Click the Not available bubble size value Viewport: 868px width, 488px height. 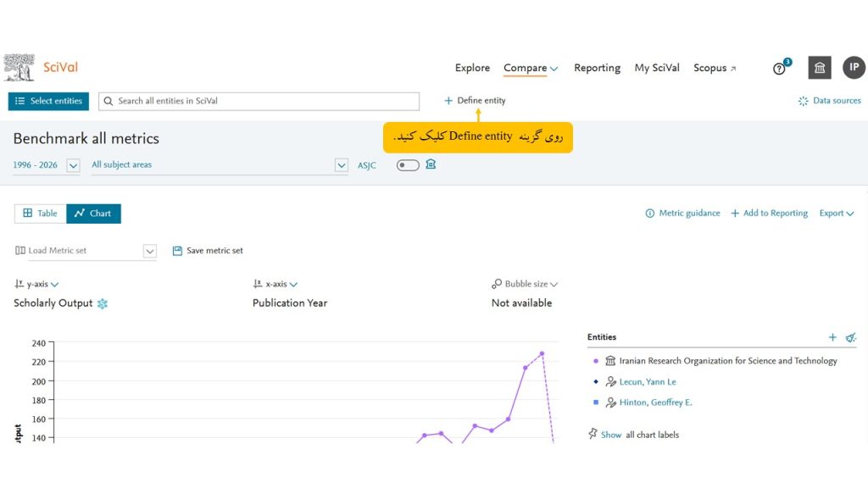[521, 303]
